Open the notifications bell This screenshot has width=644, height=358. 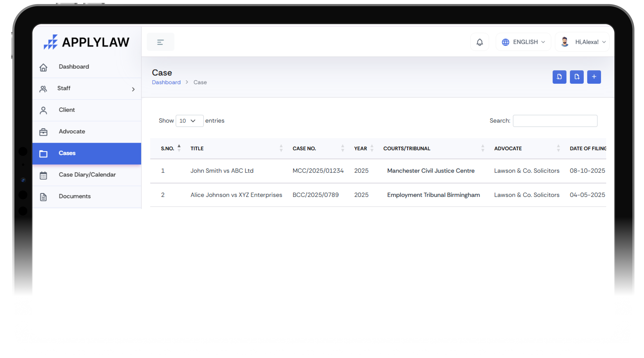point(480,42)
